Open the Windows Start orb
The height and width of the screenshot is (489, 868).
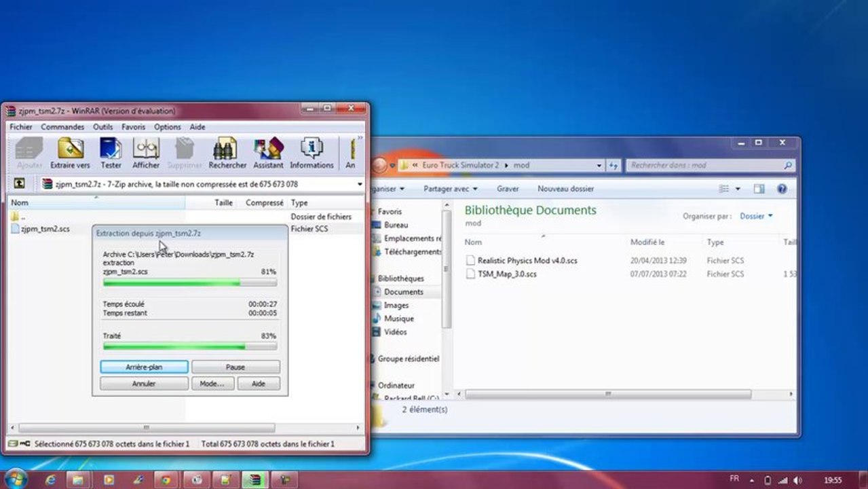15,479
